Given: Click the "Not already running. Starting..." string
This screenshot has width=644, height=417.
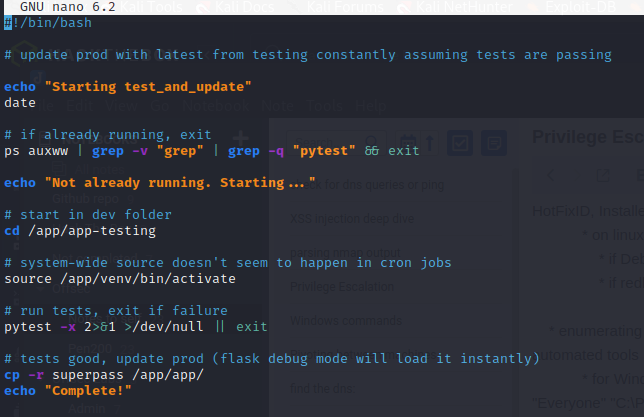Looking at the screenshot, I should click(180, 183).
